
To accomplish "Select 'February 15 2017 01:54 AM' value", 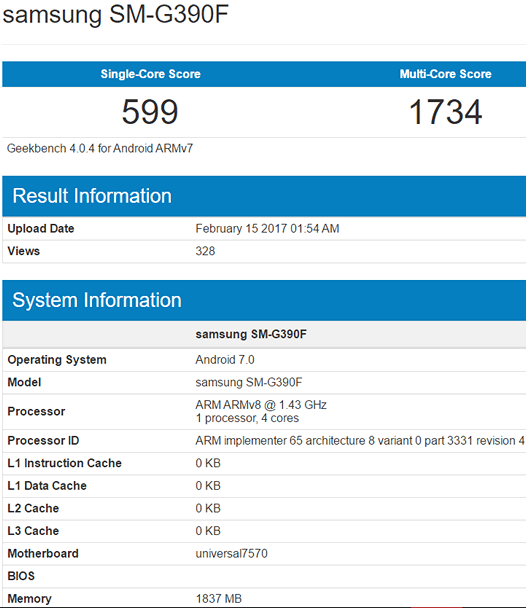I will (x=267, y=228).
